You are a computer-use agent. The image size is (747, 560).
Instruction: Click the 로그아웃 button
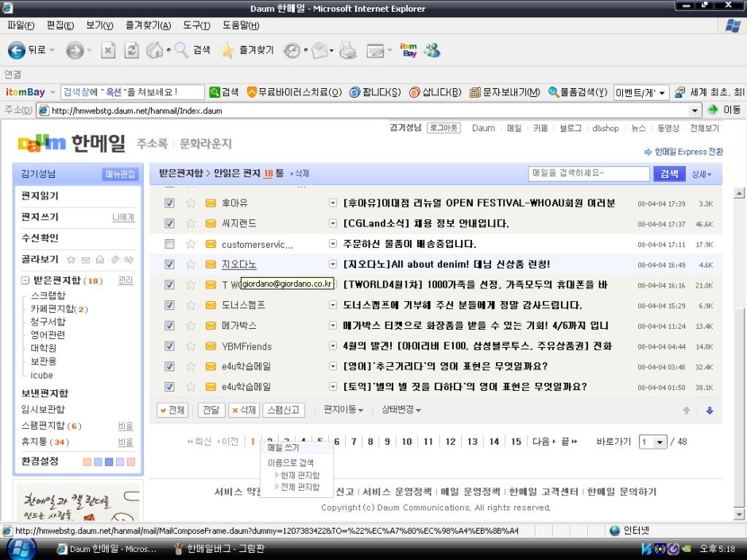click(443, 128)
